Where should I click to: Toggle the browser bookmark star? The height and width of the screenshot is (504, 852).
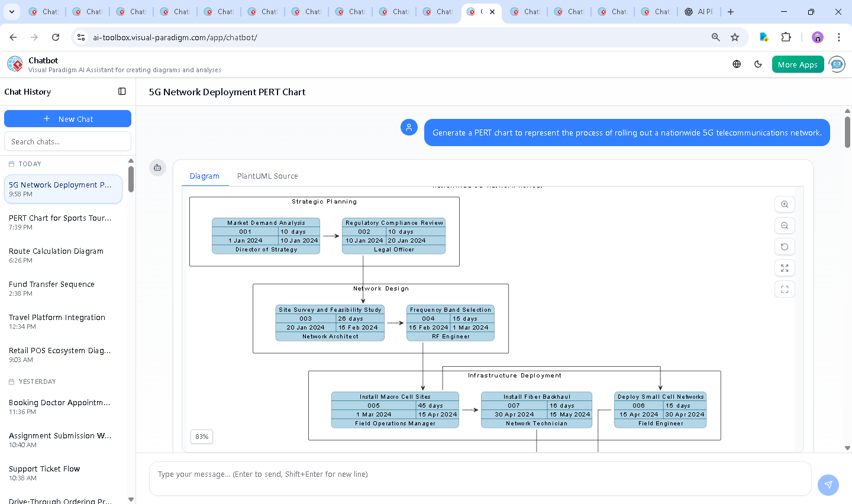(x=734, y=37)
